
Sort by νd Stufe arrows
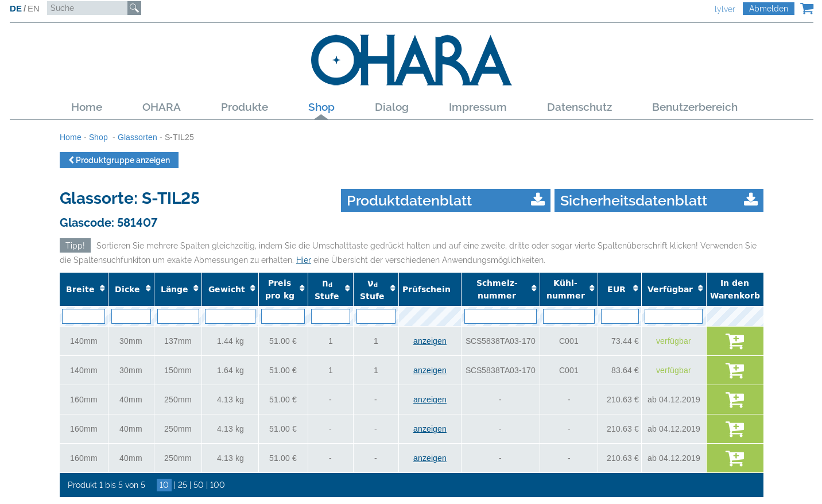coord(393,288)
